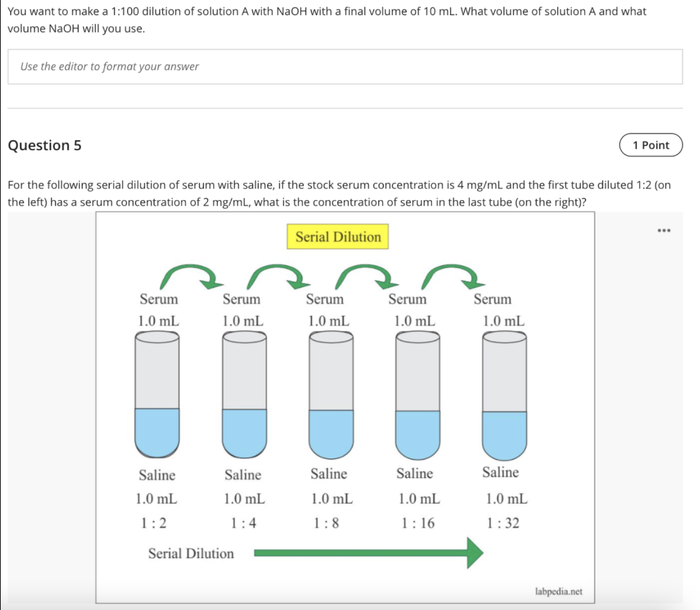Click the labpedia.net attribution text
Screen dimensions: 700x610
[x=558, y=592]
